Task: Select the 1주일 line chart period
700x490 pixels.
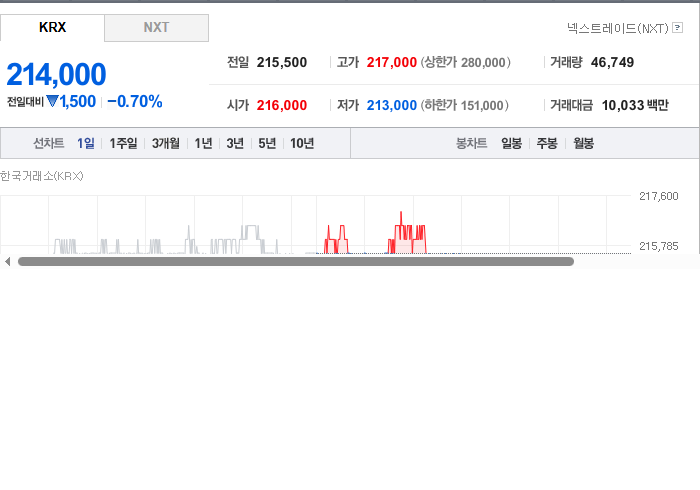Action: click(123, 143)
